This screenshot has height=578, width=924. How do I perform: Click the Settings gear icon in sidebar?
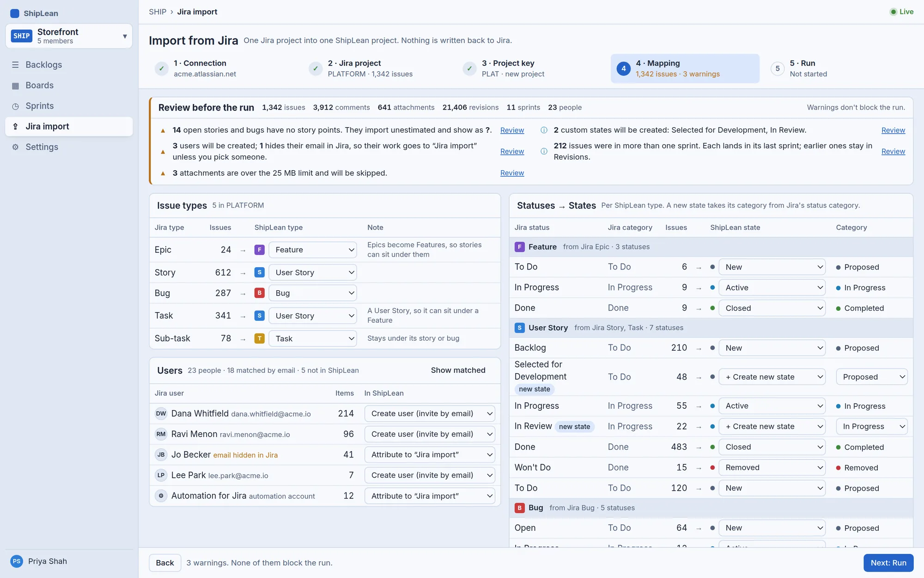[15, 147]
